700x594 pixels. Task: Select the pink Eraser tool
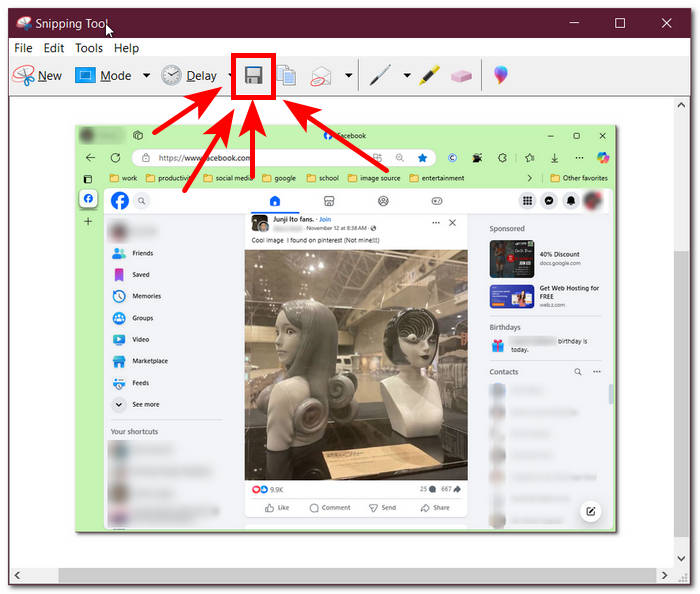[461, 76]
